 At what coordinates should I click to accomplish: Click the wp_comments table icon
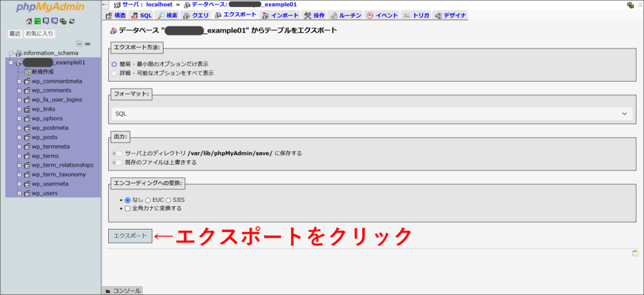point(28,91)
